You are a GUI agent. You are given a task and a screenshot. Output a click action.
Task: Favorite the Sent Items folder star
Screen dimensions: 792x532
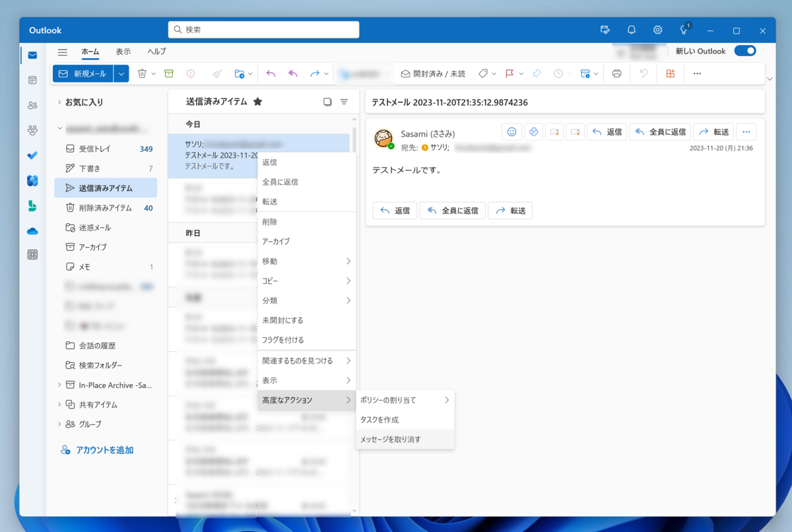coord(257,102)
